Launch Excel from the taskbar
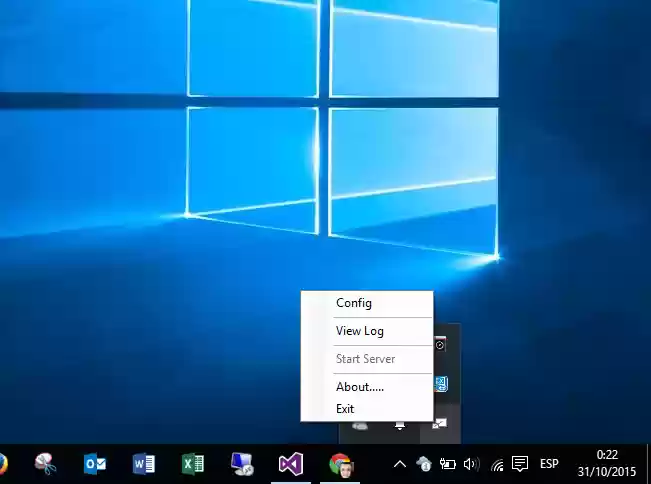The height and width of the screenshot is (484, 651). [193, 464]
